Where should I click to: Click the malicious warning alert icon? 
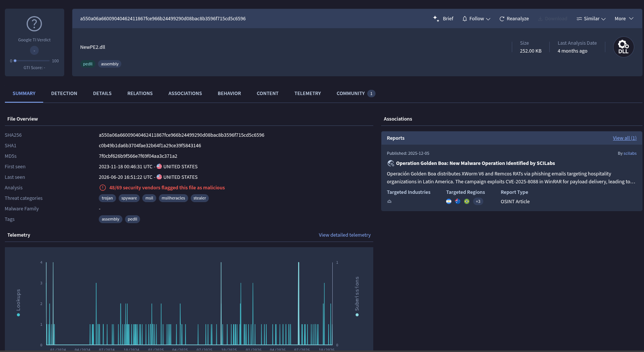[103, 188]
